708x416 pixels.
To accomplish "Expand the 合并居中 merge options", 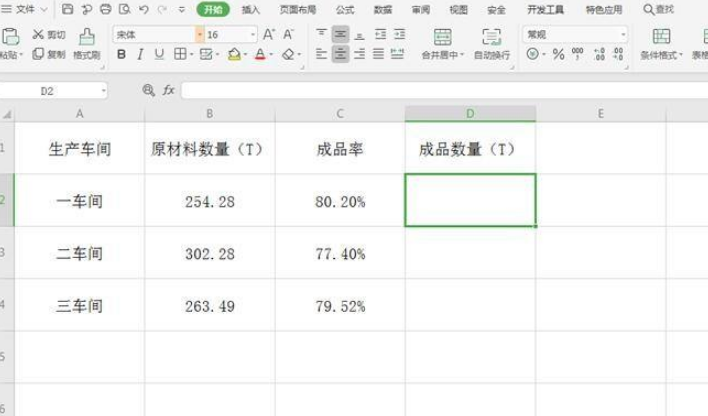I will (x=462, y=55).
